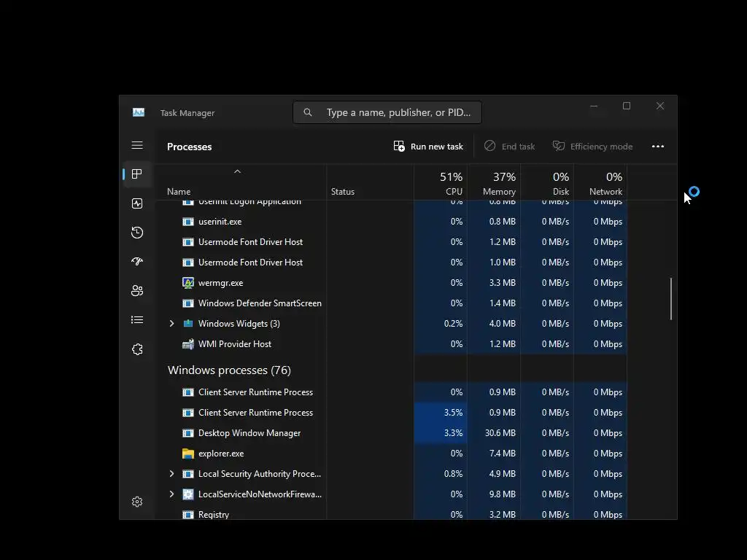Click the 30.6 MB memory value
The image size is (747, 560).
[500, 433]
